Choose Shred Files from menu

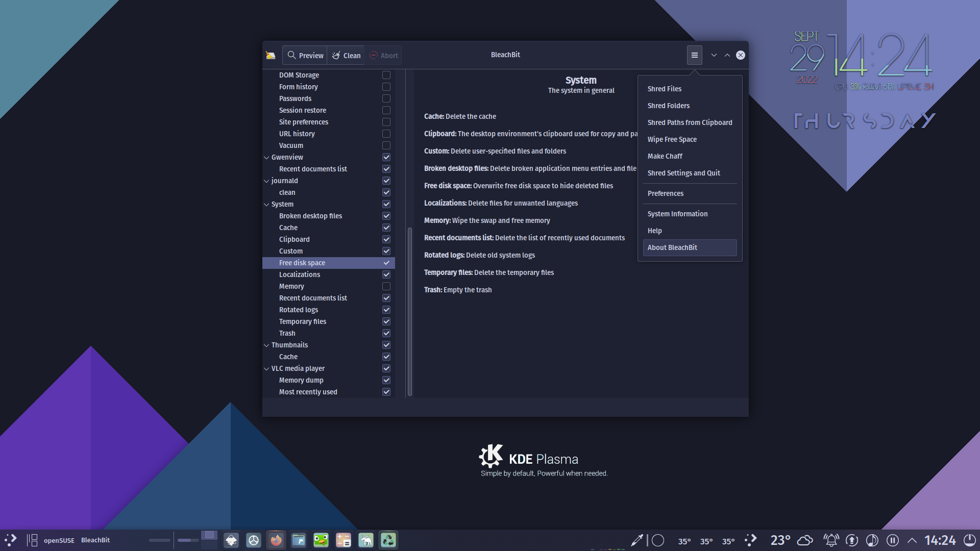click(x=690, y=89)
